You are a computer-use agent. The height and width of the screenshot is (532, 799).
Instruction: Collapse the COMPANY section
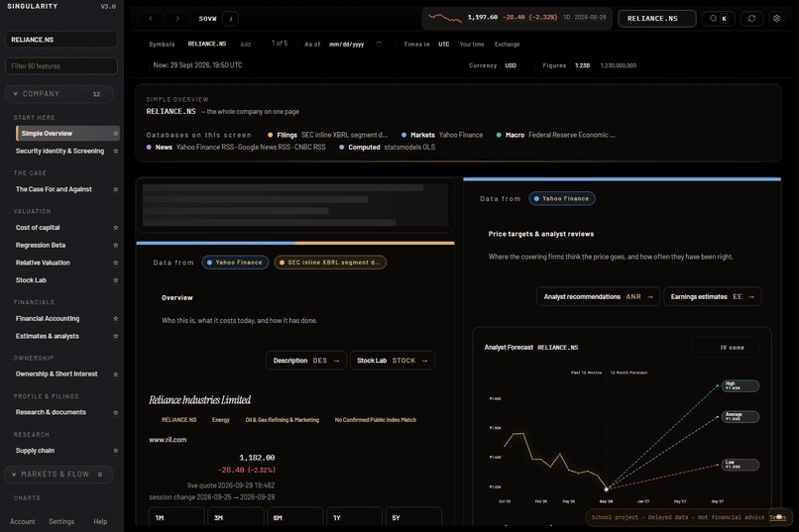(x=59, y=94)
